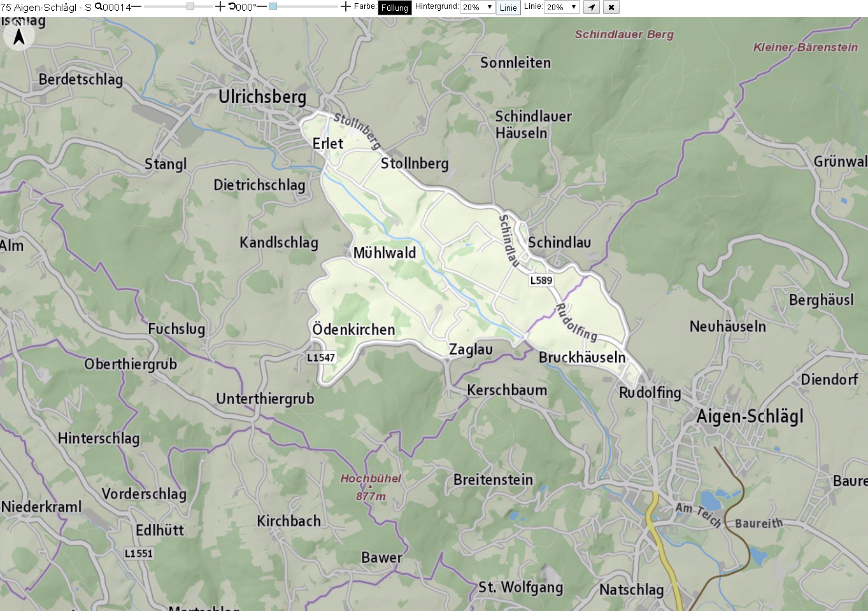Click the zoom magnifier icon
Screen dimensions: 868x611
pos(98,6)
